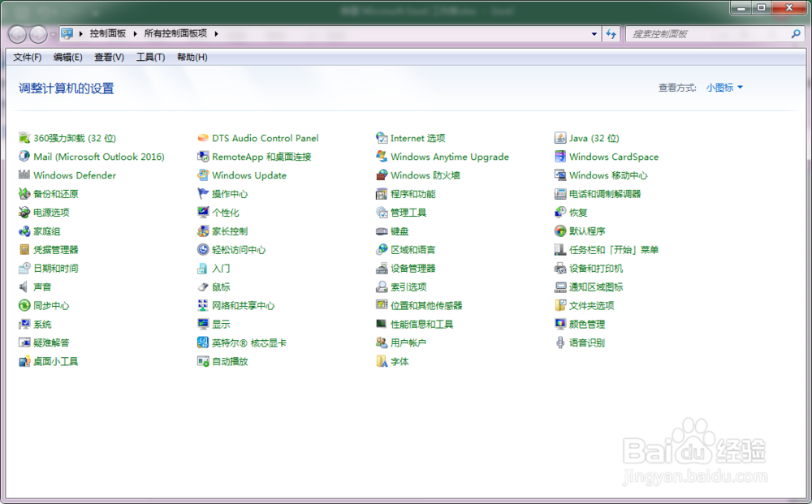Open the 默认程序 icon

tap(560, 231)
